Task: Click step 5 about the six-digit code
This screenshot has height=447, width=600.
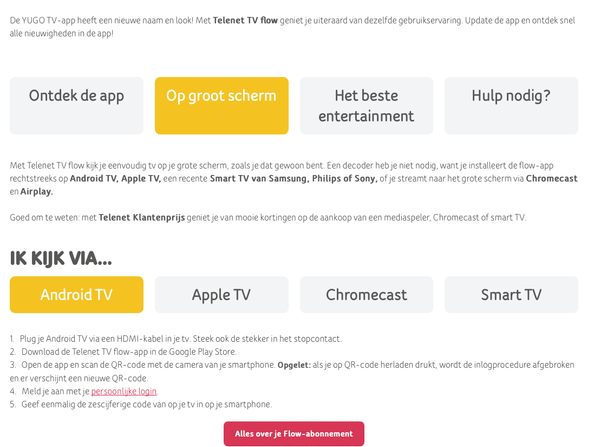Action: click(145, 404)
